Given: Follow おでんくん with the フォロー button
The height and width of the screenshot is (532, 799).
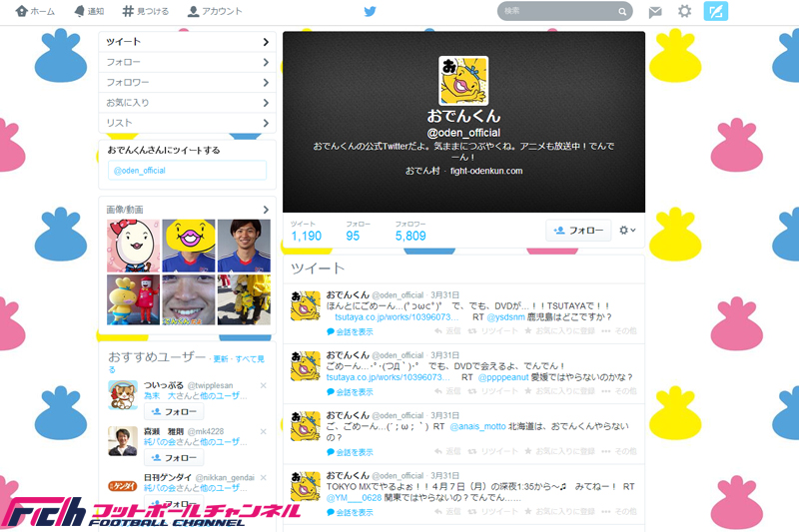Looking at the screenshot, I should click(x=578, y=231).
